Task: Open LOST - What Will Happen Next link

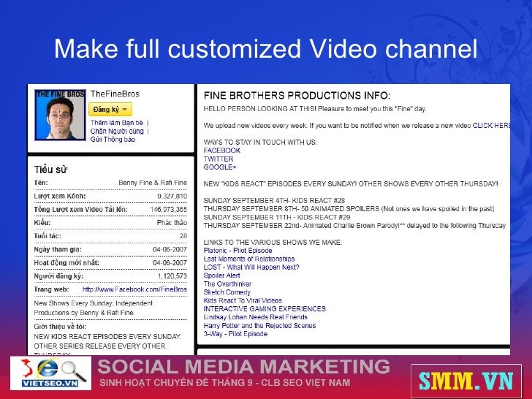Action: point(251,267)
